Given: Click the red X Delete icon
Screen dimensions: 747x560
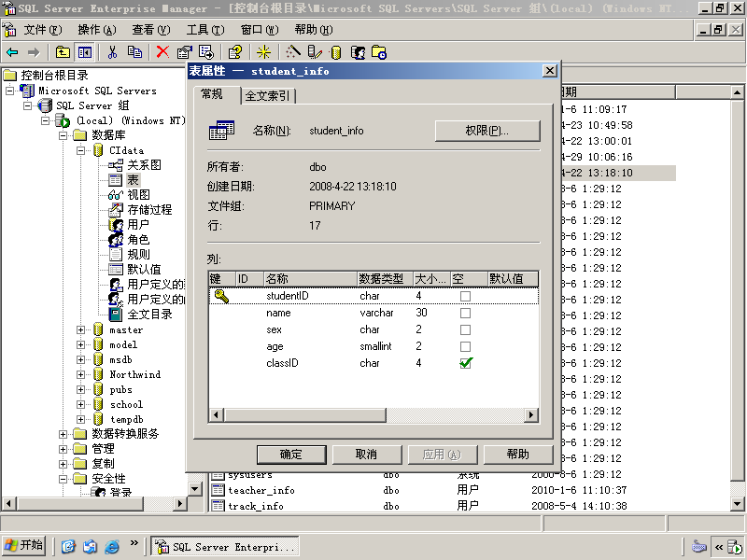Looking at the screenshot, I should click(x=162, y=52).
